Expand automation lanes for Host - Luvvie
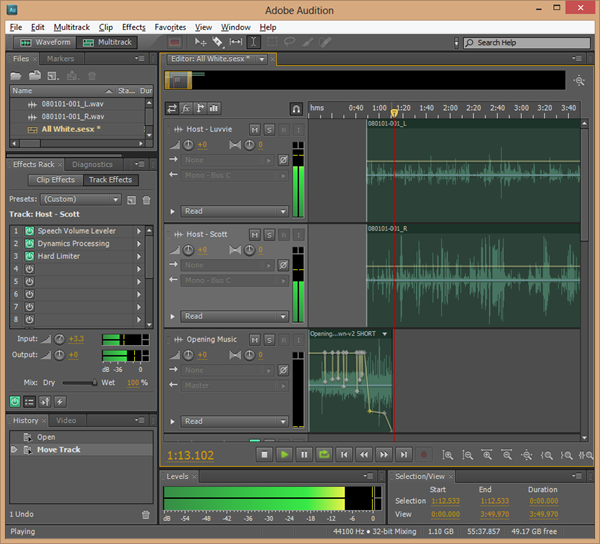This screenshot has width=600, height=544. [x=173, y=211]
